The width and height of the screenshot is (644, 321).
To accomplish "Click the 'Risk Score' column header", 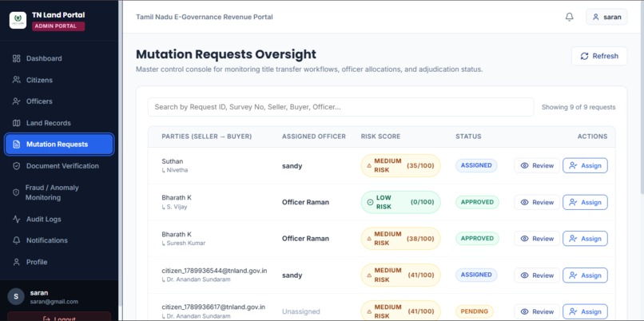I will pyautogui.click(x=380, y=137).
